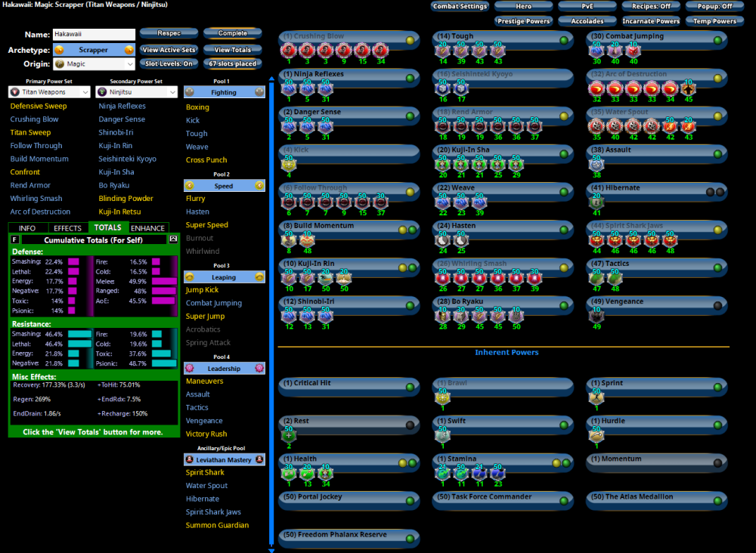Screen dimensions: 756x553
Task: Click the Hibernate enhancement slot icon
Action: pos(596,202)
